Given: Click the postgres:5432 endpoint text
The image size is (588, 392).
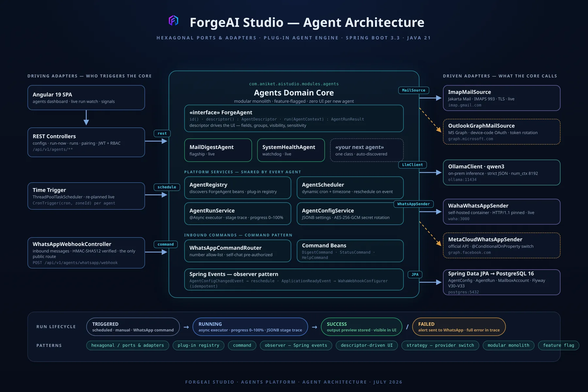Looking at the screenshot, I should tap(464, 292).
